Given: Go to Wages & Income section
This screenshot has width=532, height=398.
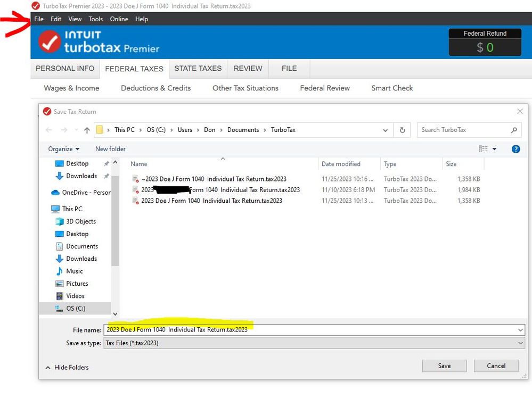Looking at the screenshot, I should coord(71,88).
